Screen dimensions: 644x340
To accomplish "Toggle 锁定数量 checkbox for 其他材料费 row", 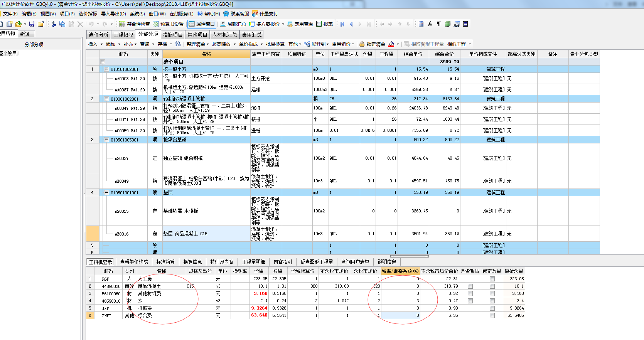I will coord(492,293).
